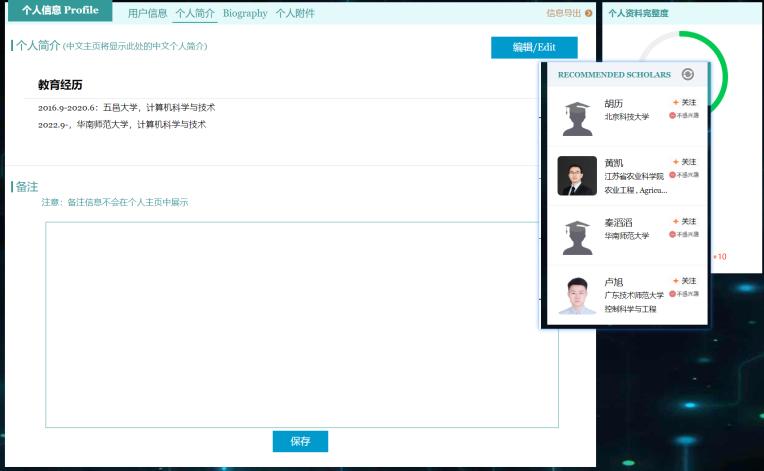Click the refresh icon in Recommended Scholars

coord(687,74)
